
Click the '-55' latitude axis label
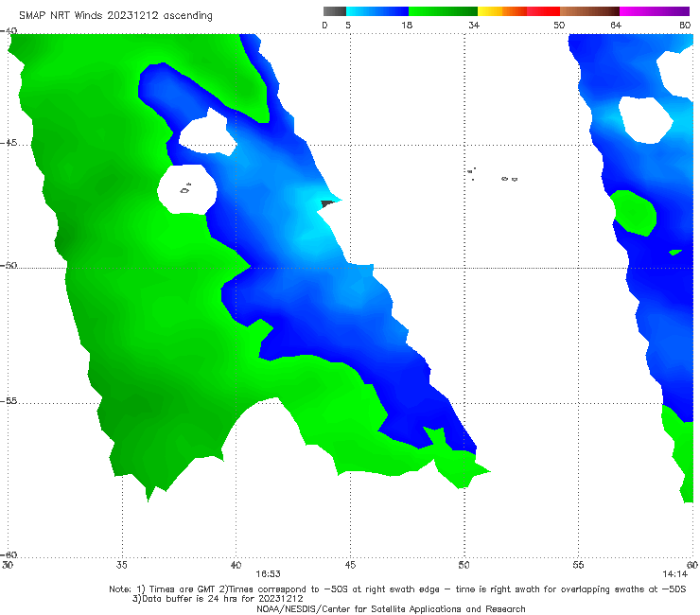click(9, 401)
